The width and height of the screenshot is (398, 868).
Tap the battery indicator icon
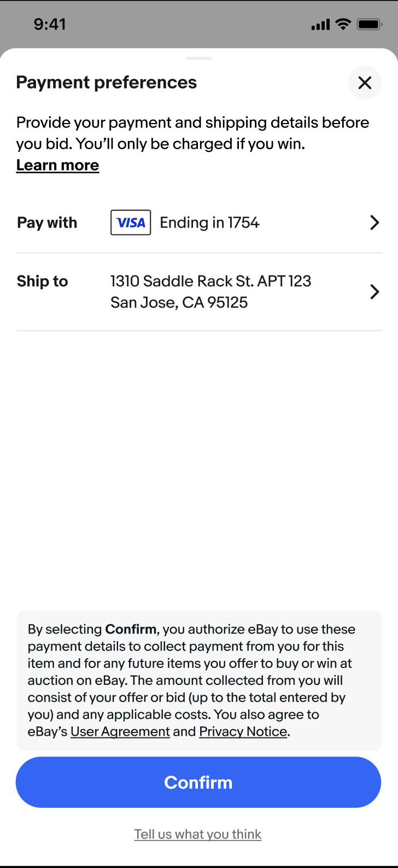pyautogui.click(x=369, y=25)
